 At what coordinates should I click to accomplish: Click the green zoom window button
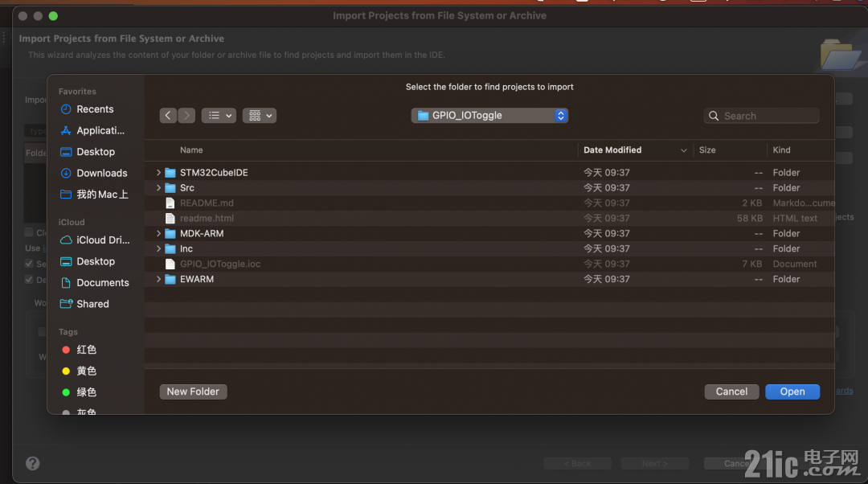(x=53, y=15)
